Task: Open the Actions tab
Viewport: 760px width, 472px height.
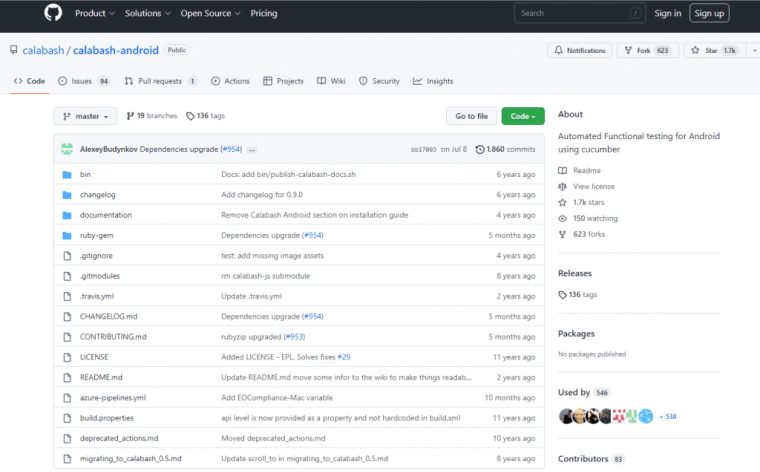Action: pyautogui.click(x=230, y=81)
